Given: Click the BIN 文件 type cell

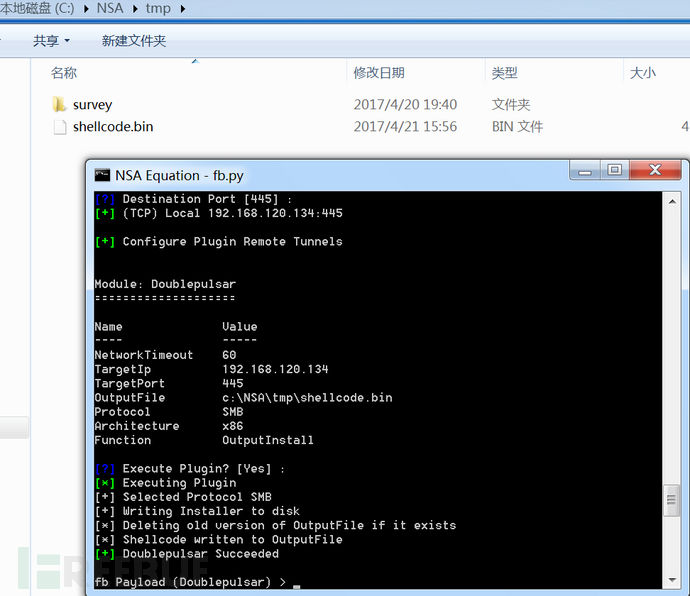Looking at the screenshot, I should point(518,127).
